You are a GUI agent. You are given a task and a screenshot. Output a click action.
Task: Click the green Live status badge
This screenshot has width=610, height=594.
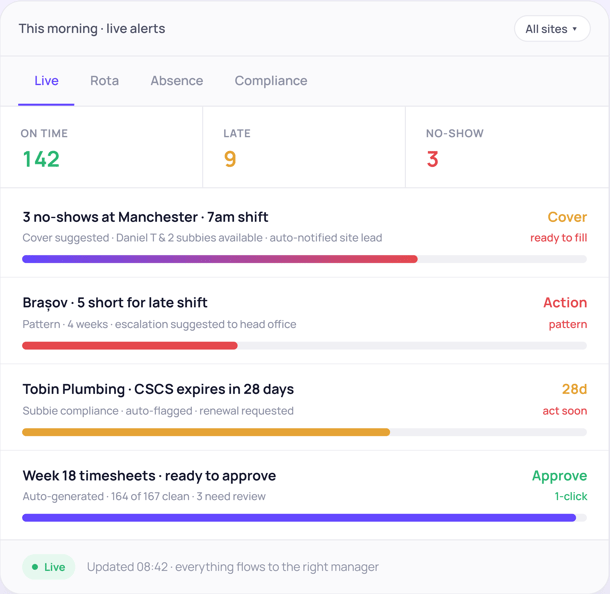(49, 567)
